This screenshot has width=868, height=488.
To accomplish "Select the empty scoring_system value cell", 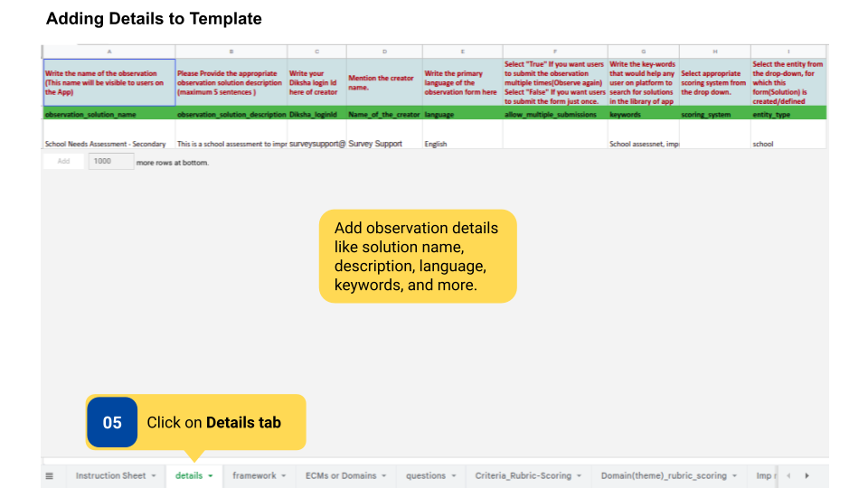I will click(713, 144).
